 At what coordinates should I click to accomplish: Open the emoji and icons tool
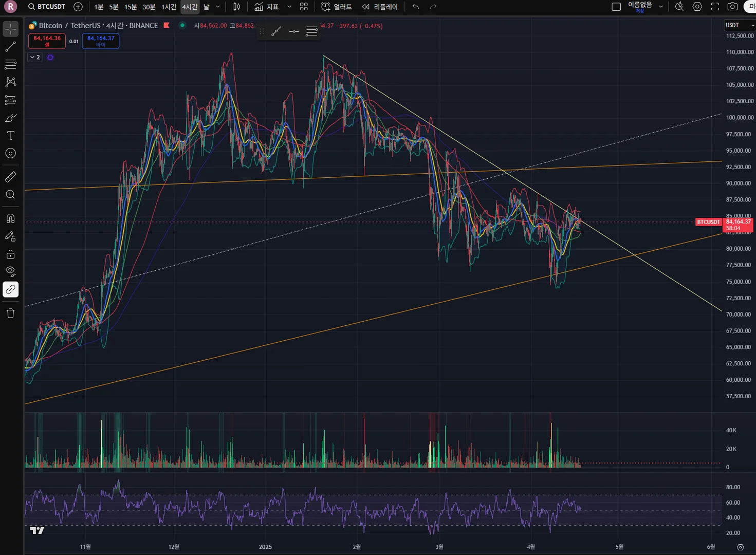click(11, 153)
